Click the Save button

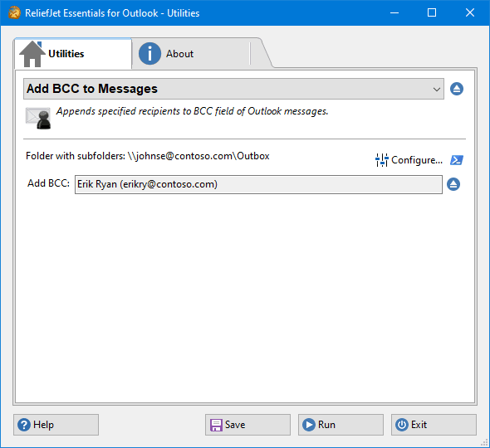click(247, 425)
